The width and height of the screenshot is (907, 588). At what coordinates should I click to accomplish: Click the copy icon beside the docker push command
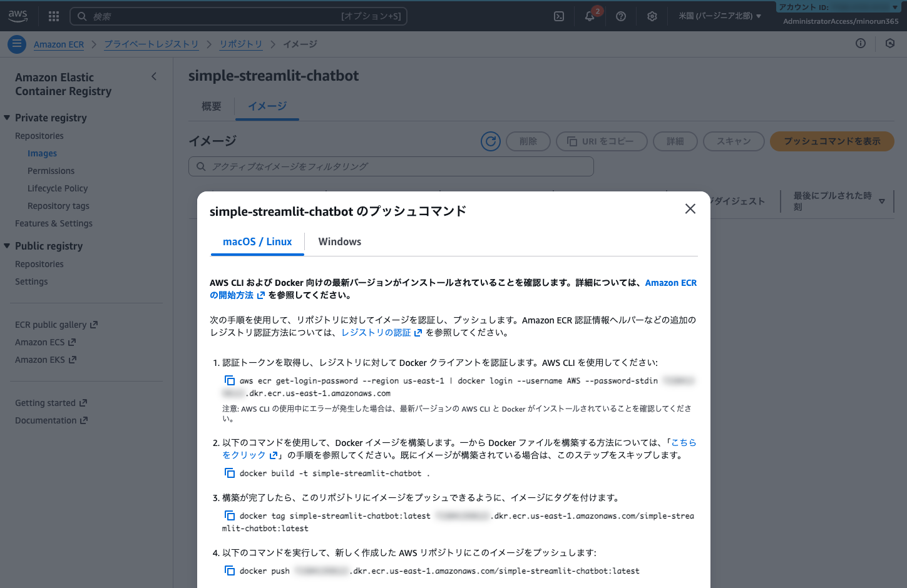[x=229, y=570]
